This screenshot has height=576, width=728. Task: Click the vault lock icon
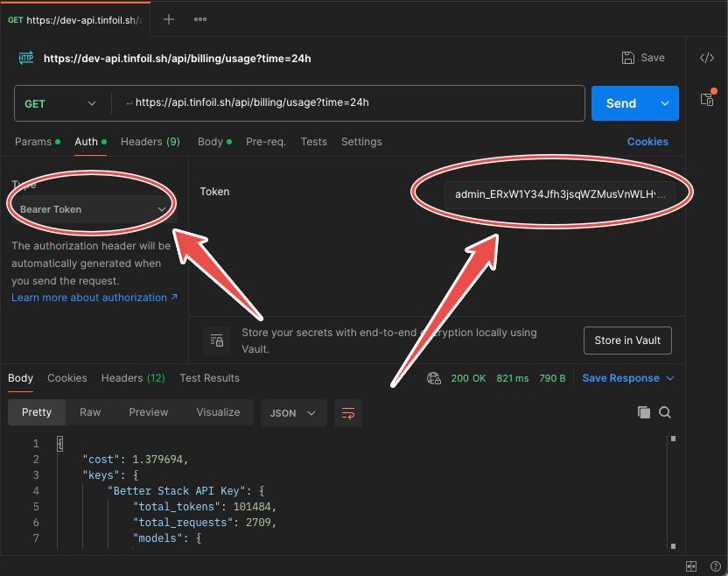click(x=217, y=340)
